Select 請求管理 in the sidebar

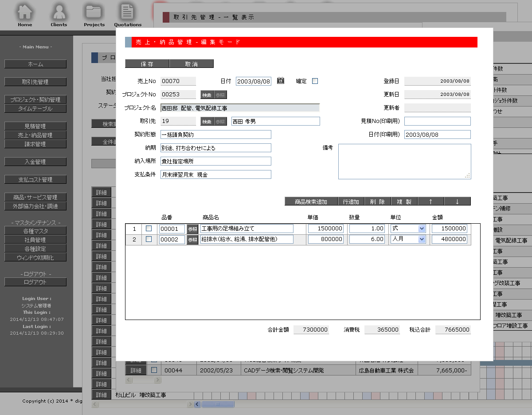pos(35,144)
